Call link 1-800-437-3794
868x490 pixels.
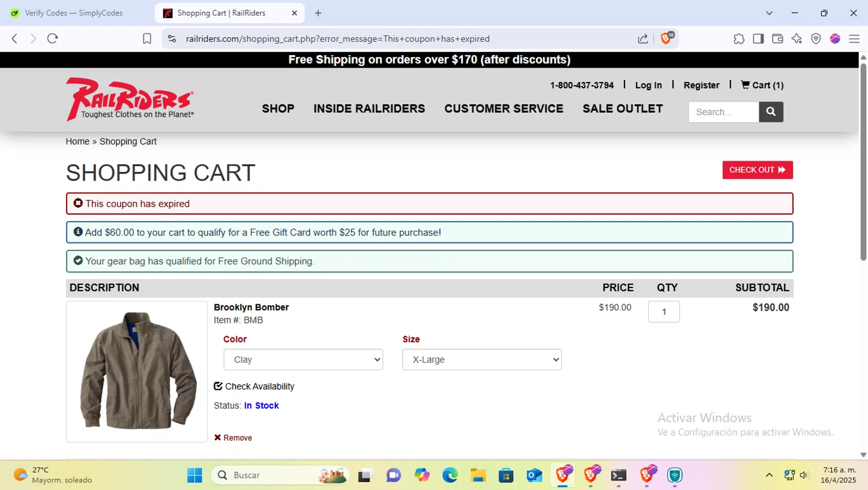click(x=582, y=85)
